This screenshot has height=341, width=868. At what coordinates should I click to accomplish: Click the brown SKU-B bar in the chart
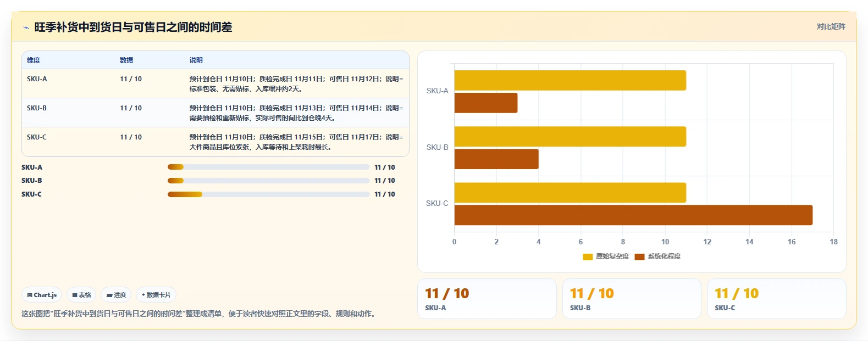click(496, 159)
